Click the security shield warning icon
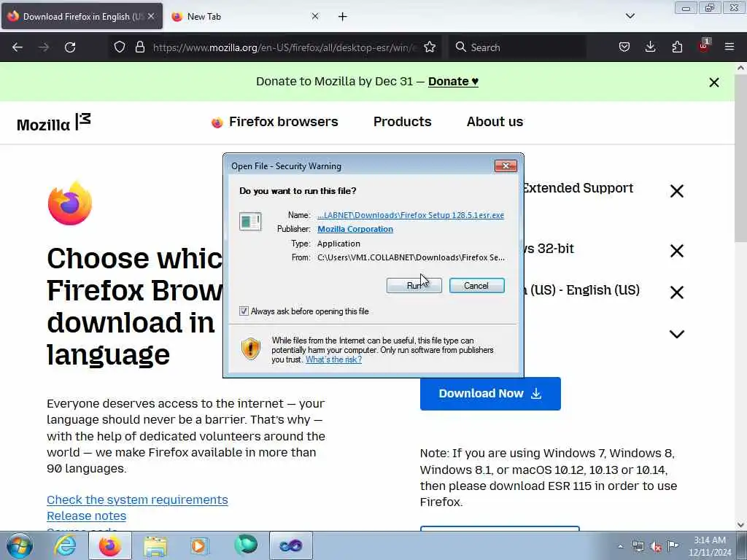 251,349
